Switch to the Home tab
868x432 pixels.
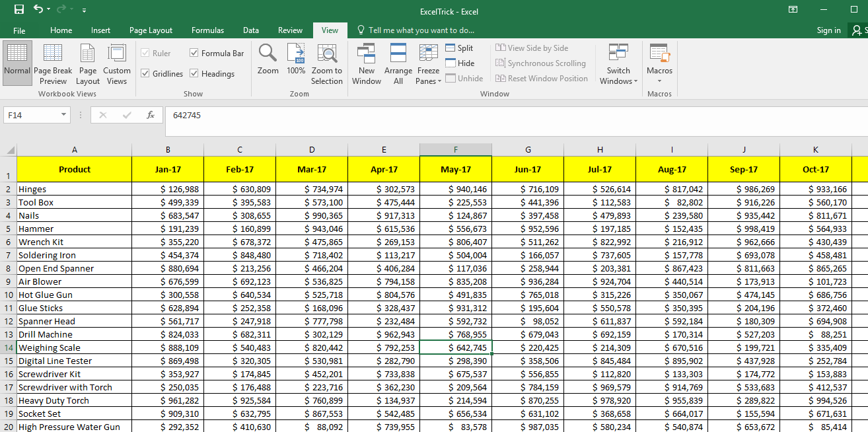pos(61,30)
